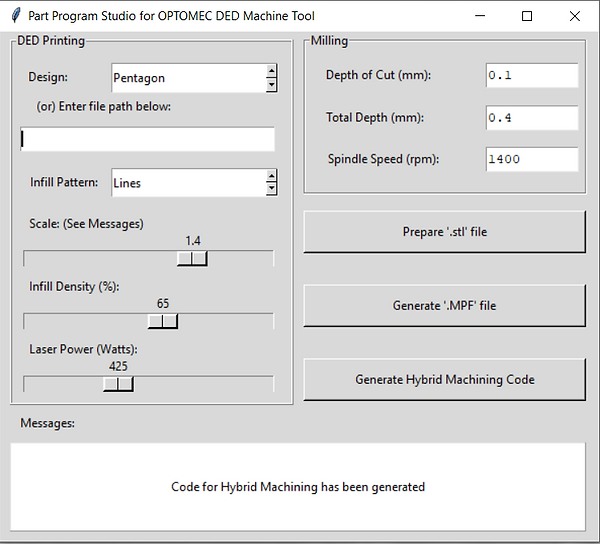
Task: Click the 'Messages:' label
Action: (x=47, y=423)
